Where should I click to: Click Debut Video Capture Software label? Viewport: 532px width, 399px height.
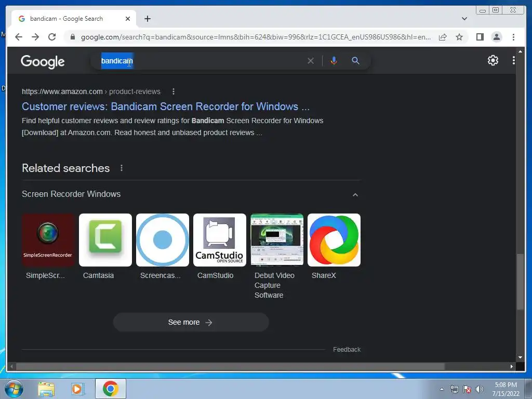tap(274, 285)
